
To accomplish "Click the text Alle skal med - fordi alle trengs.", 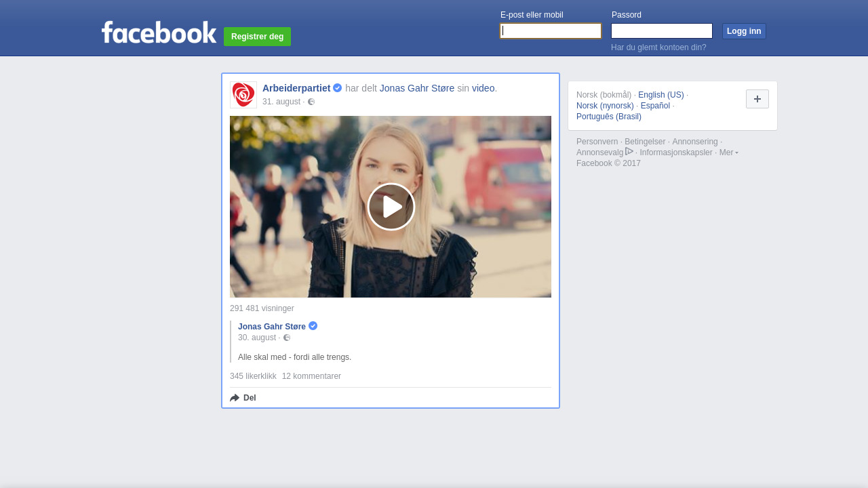I will coord(294,357).
